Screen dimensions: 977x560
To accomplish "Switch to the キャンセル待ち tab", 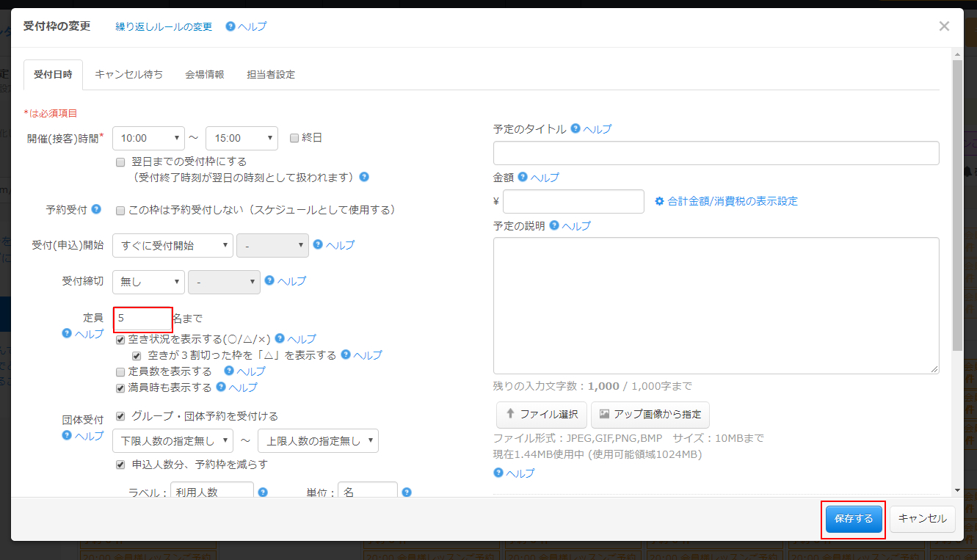I will [129, 74].
